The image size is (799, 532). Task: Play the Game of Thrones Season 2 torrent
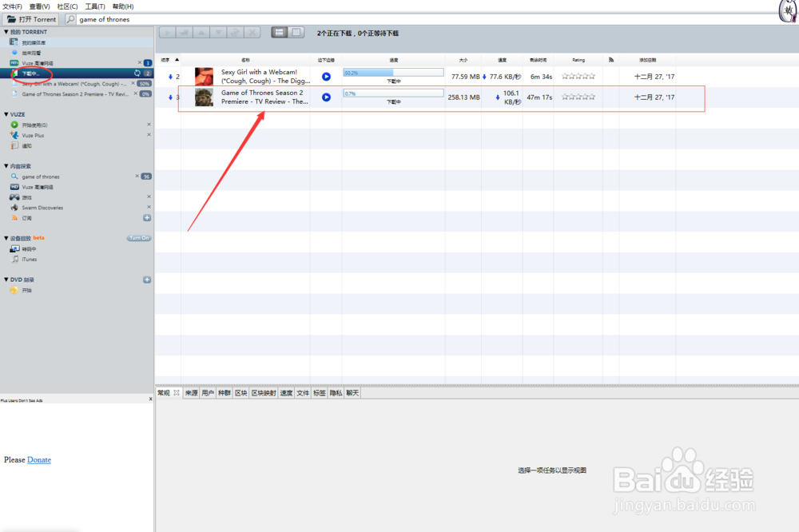pos(326,97)
